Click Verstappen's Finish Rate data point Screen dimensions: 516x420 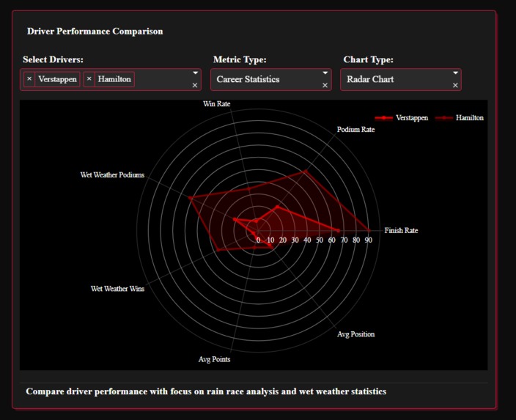click(x=339, y=231)
